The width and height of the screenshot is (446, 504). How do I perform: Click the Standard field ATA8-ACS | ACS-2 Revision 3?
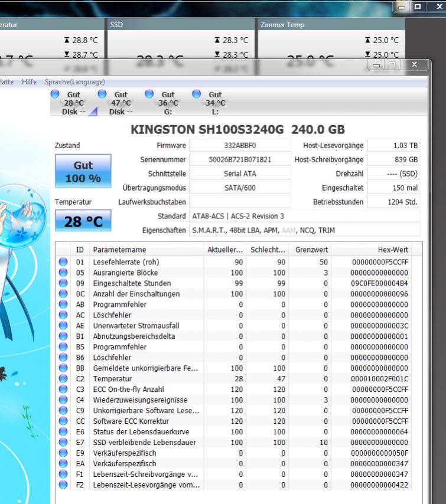pyautogui.click(x=305, y=216)
